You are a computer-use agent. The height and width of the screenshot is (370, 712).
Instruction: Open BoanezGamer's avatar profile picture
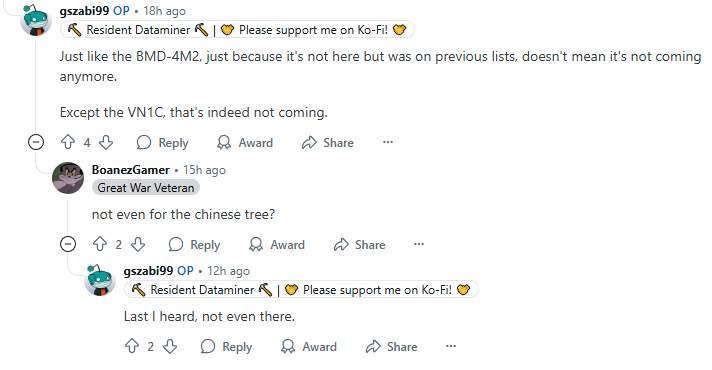pos(68,178)
